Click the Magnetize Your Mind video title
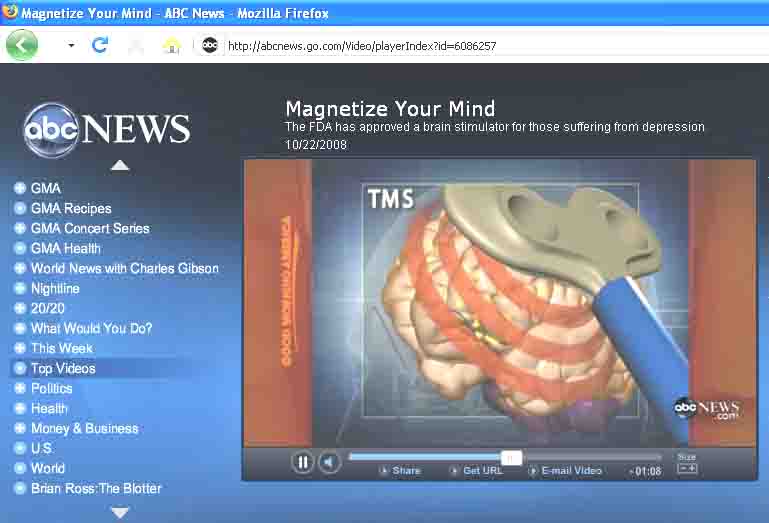 [390, 108]
